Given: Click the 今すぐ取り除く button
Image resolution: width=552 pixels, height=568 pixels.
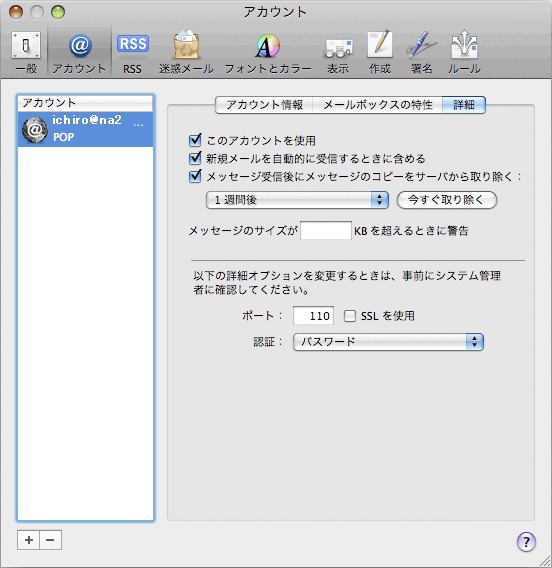Looking at the screenshot, I should pyautogui.click(x=447, y=200).
